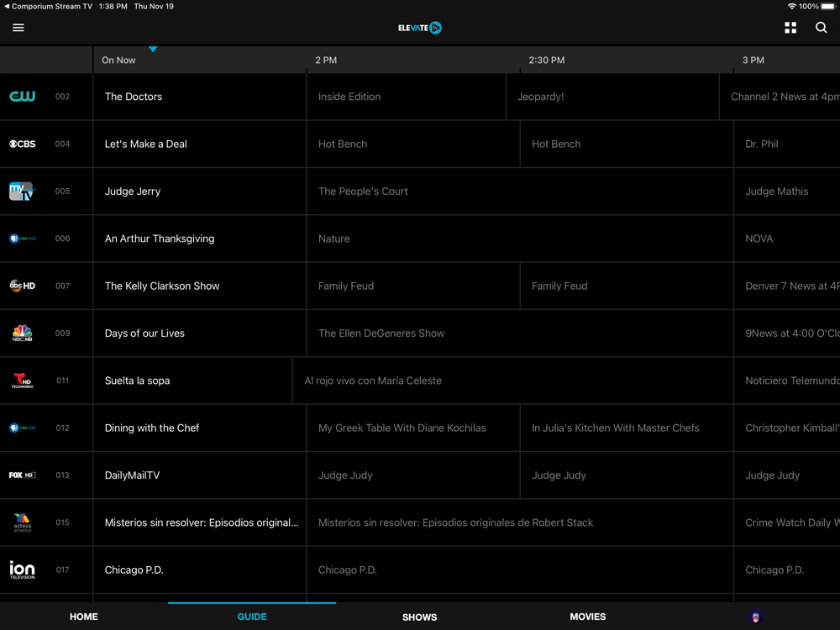Select Judge Mathis at 3 PM
Screen dimensions: 840x630
tap(787, 192)
